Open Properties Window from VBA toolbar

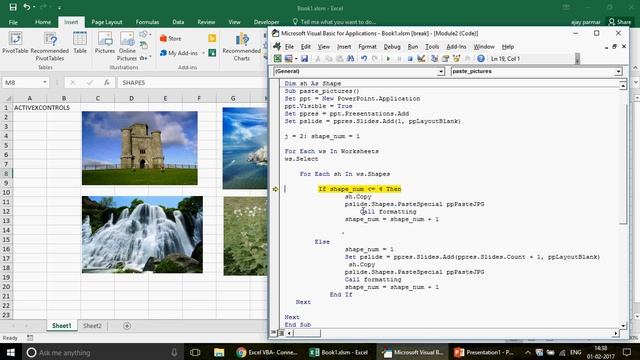tap(445, 59)
